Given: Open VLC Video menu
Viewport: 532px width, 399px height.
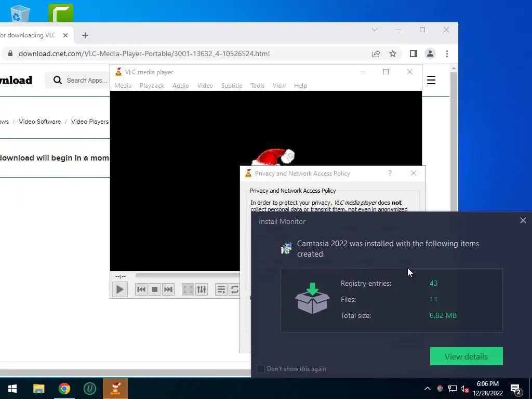Looking at the screenshot, I should tap(205, 86).
